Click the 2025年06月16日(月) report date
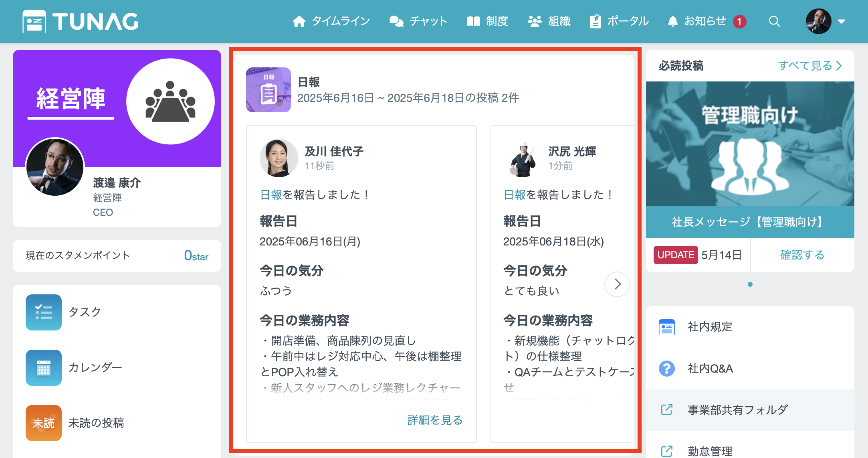Viewport: 868px width, 458px height. tap(310, 241)
